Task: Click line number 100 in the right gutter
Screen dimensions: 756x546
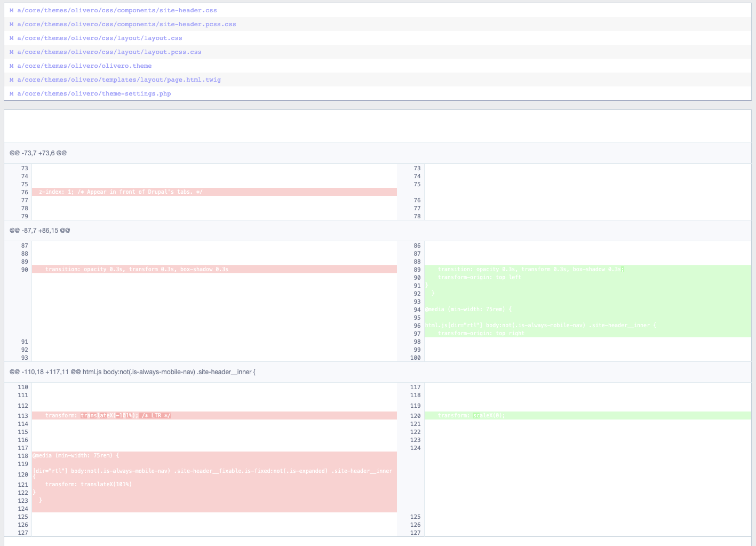Action: coord(416,358)
